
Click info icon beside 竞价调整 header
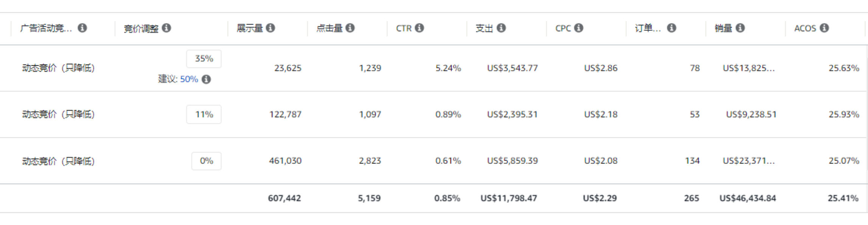[x=166, y=28]
